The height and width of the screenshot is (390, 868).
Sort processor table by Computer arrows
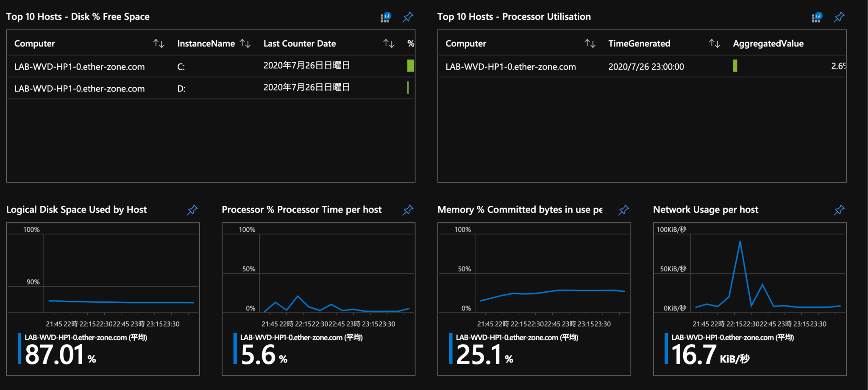tap(590, 43)
